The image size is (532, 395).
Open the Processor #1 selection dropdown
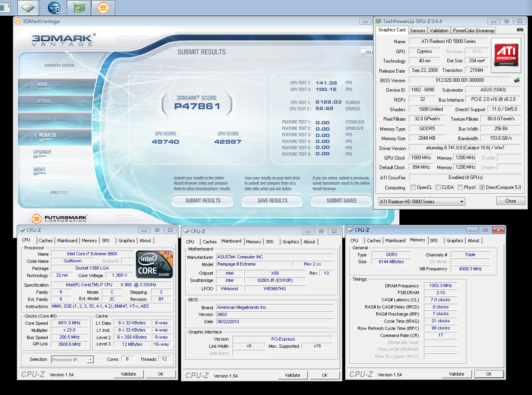click(72, 360)
